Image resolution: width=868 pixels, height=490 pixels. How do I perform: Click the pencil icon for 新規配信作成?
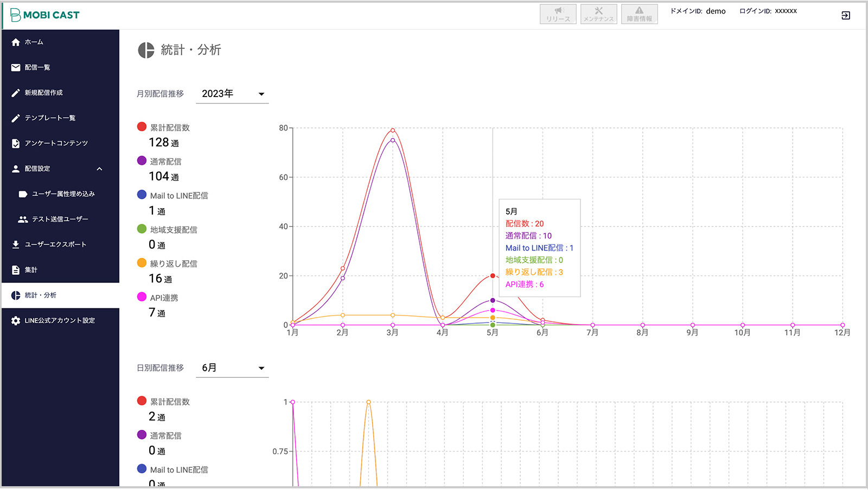pyautogui.click(x=16, y=93)
